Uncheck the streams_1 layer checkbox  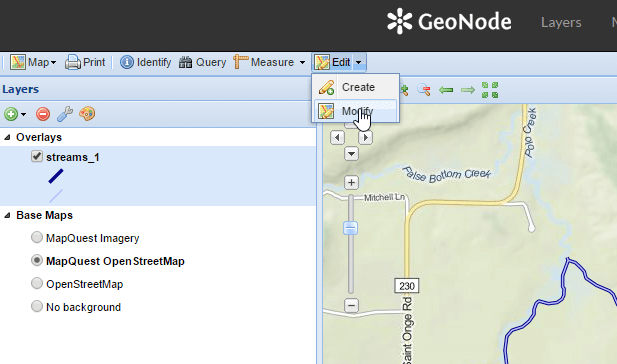click(x=37, y=156)
